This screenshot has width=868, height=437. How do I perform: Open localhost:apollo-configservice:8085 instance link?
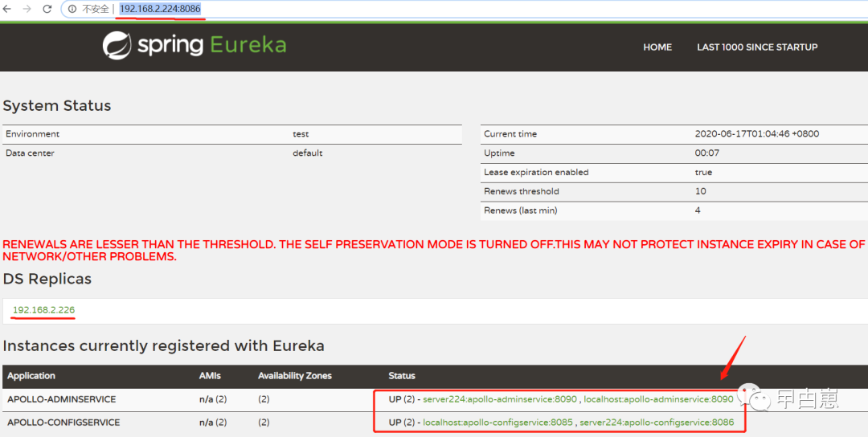tap(497, 423)
